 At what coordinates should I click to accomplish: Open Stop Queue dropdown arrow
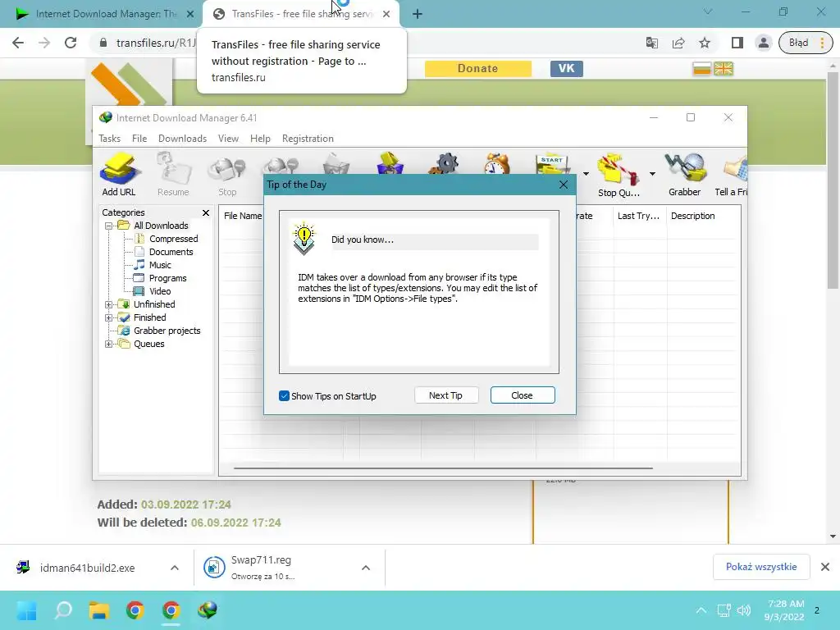coord(652,174)
